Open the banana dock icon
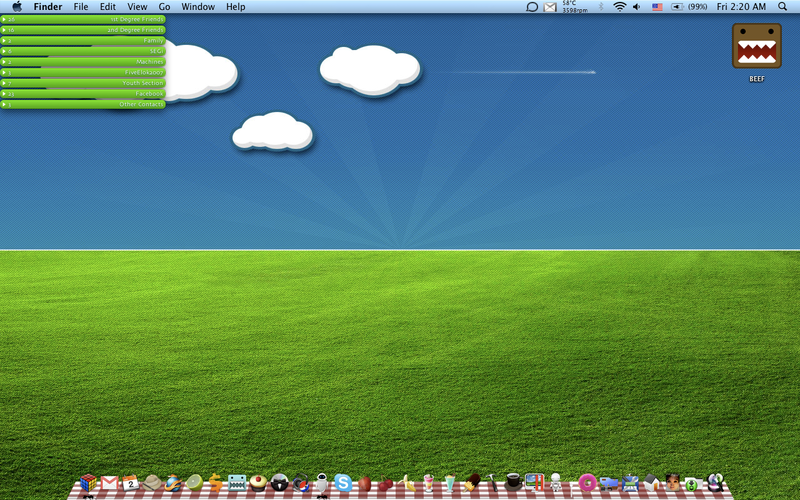 coord(407,483)
